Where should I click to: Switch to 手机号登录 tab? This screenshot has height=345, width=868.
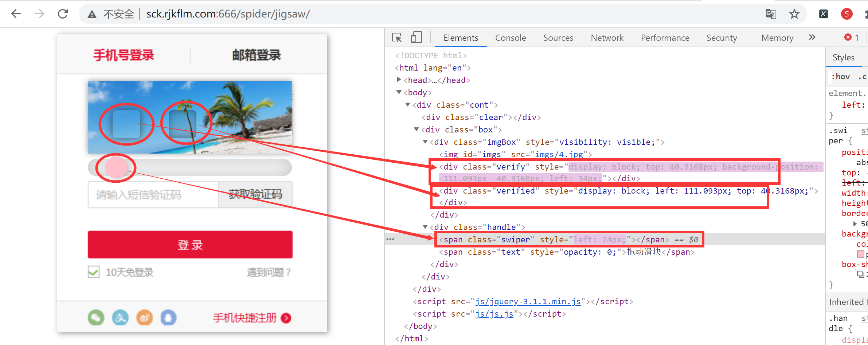point(124,55)
